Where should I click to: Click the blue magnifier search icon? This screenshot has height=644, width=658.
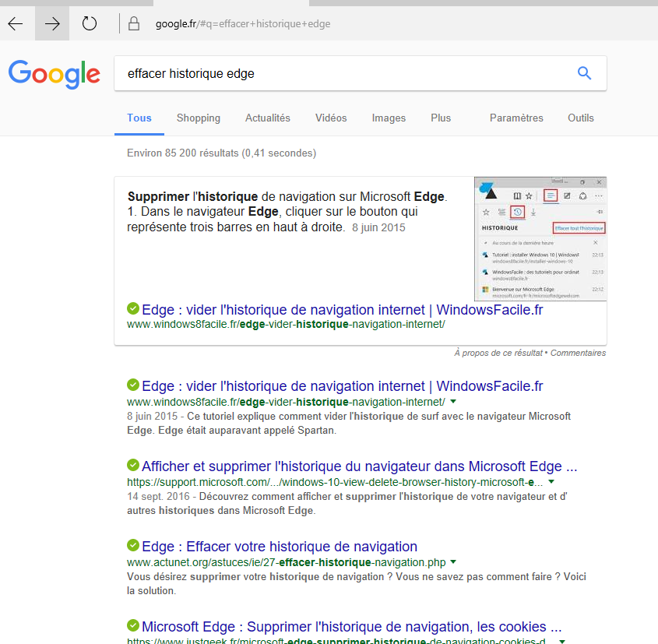pos(584,73)
